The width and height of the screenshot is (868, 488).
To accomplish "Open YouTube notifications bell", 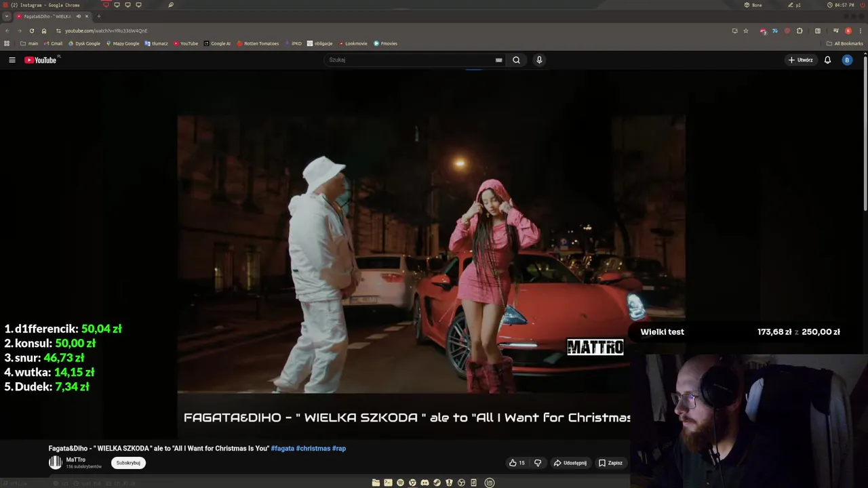I will pos(827,60).
